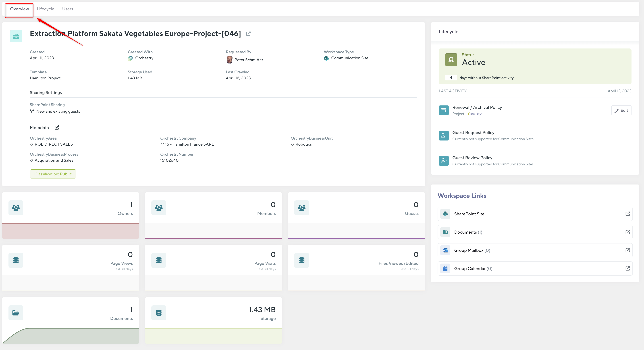Image resolution: width=644 pixels, height=350 pixels.
Task: Open Group Mailbox external link icon
Action: 627,250
